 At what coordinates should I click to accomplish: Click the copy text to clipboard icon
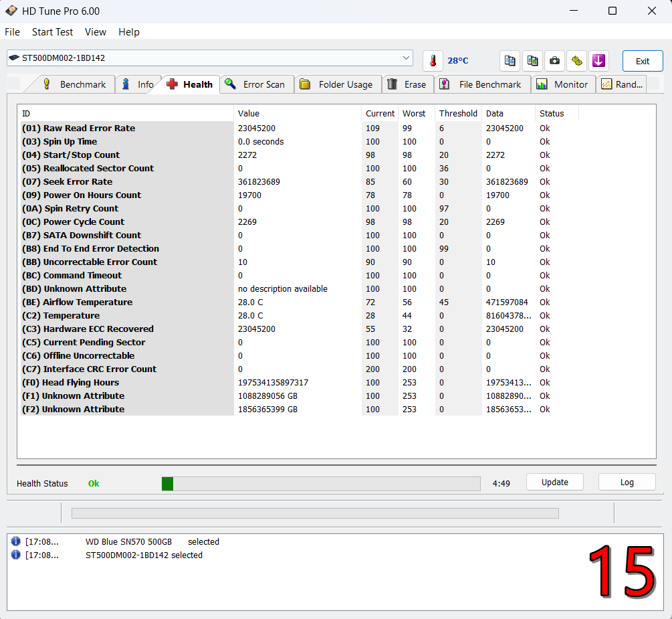(510, 60)
